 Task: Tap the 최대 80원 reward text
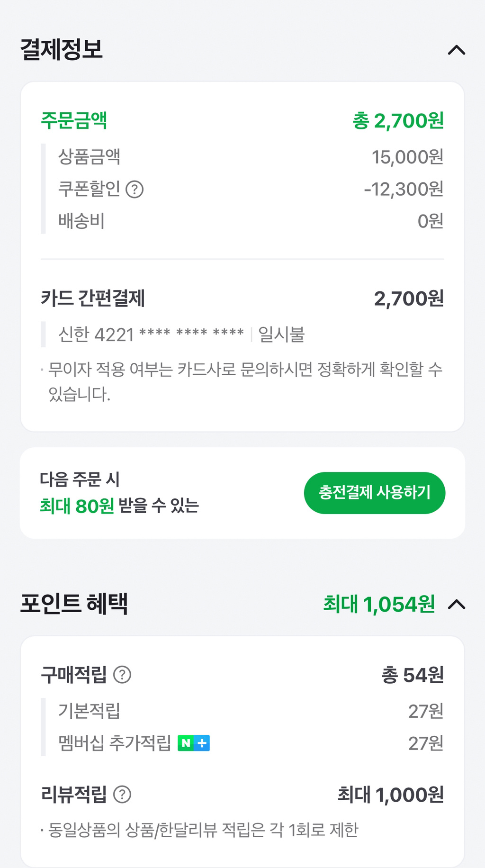click(x=77, y=506)
